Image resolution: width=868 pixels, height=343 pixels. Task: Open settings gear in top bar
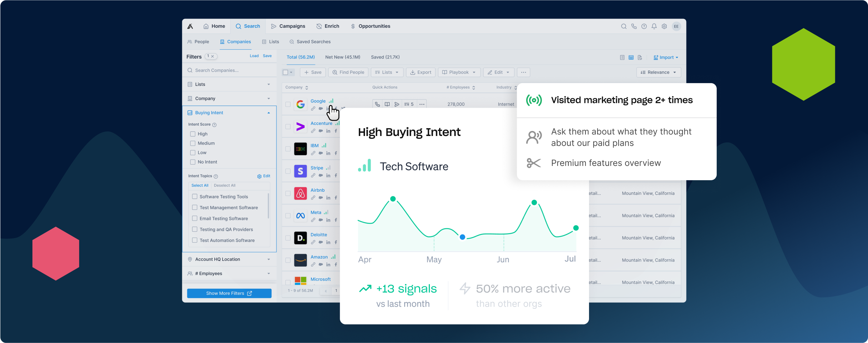click(664, 26)
